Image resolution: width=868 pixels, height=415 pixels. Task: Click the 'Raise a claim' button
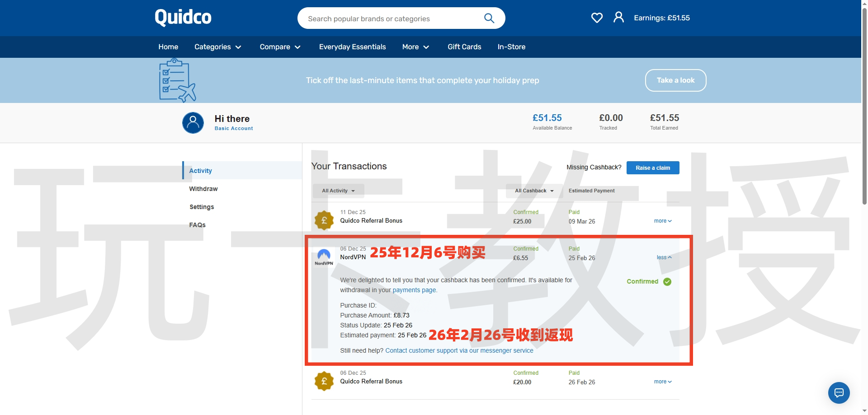(x=652, y=168)
